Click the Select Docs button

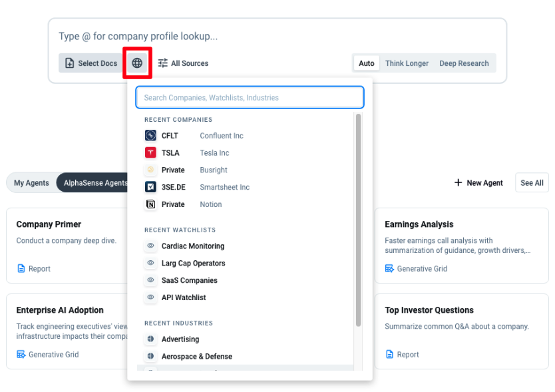(x=91, y=63)
